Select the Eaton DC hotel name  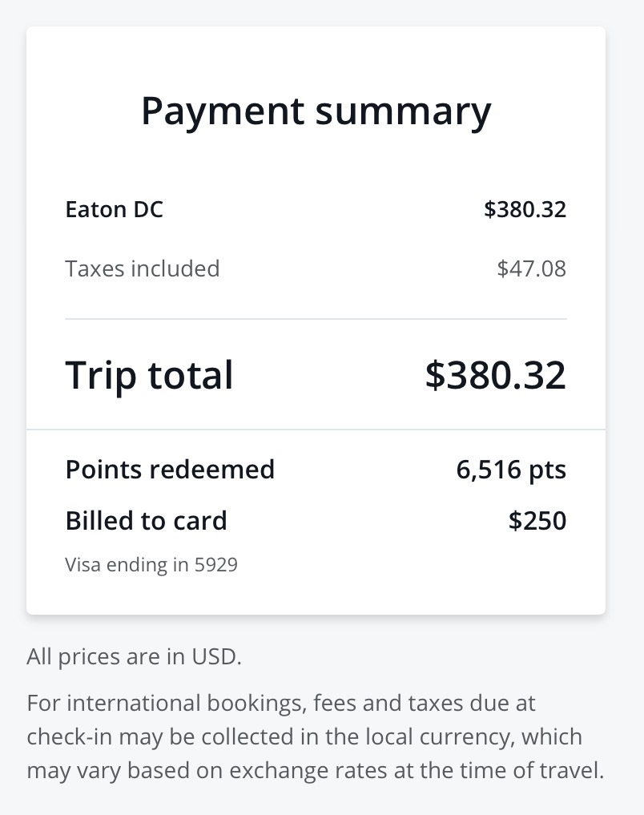pos(114,210)
